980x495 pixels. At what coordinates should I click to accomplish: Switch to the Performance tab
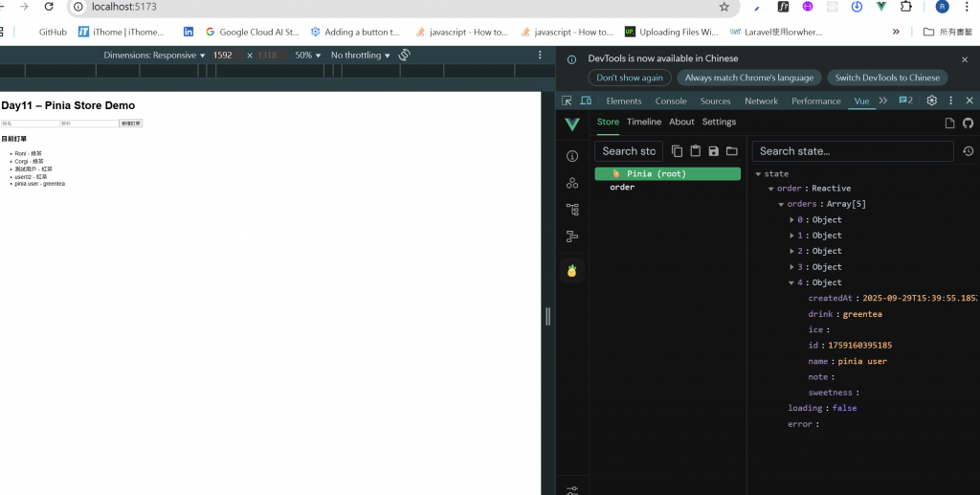pyautogui.click(x=815, y=101)
